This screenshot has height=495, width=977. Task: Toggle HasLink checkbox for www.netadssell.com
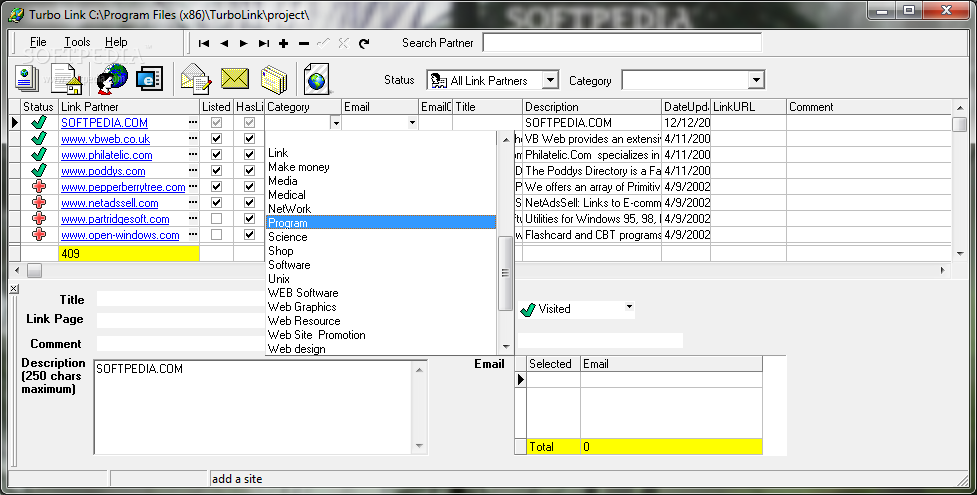tap(249, 203)
